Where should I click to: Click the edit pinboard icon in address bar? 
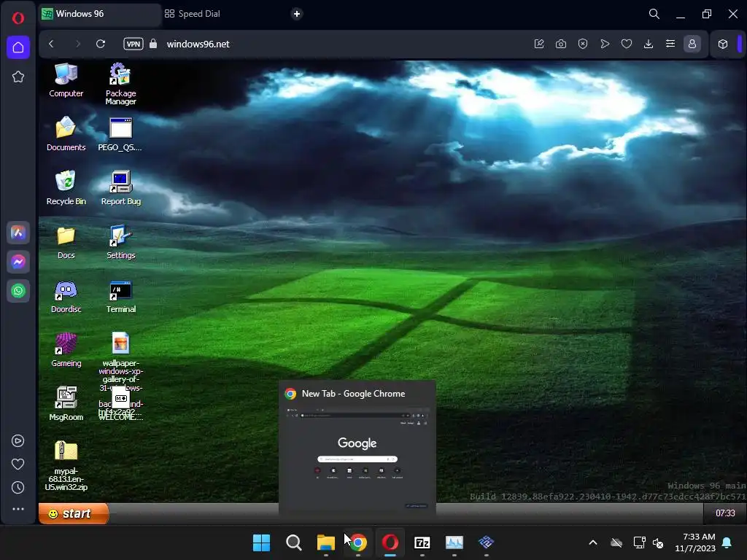(539, 44)
